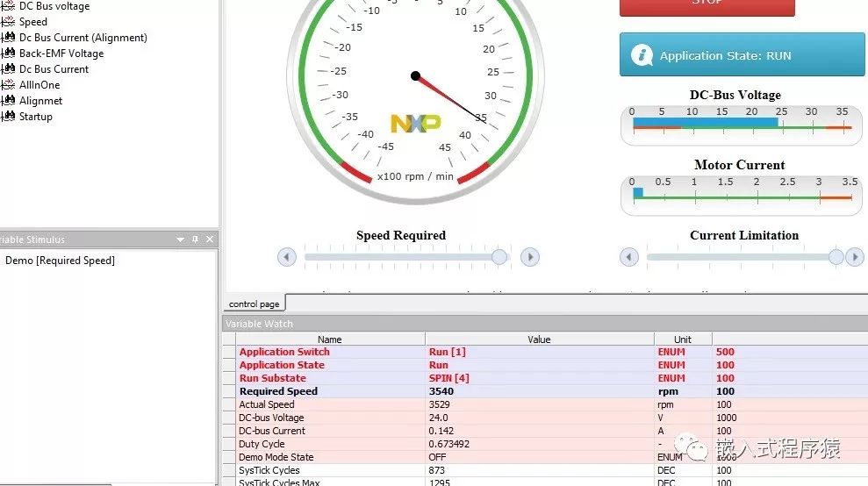
Task: Click the info icon in Application State
Action: click(642, 54)
